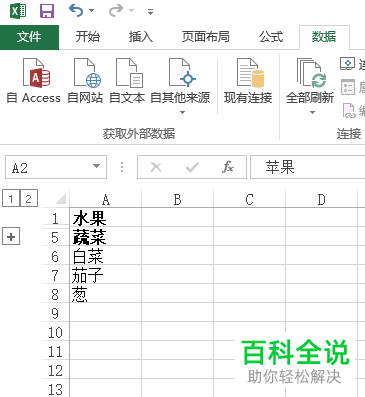Open 现有连接
Viewport: 365px width, 397px height.
(x=248, y=80)
